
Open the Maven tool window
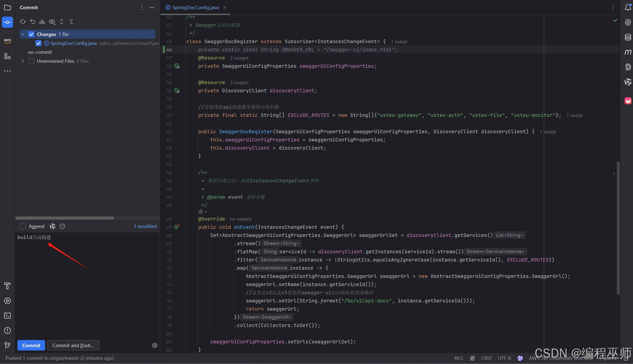pos(628,52)
